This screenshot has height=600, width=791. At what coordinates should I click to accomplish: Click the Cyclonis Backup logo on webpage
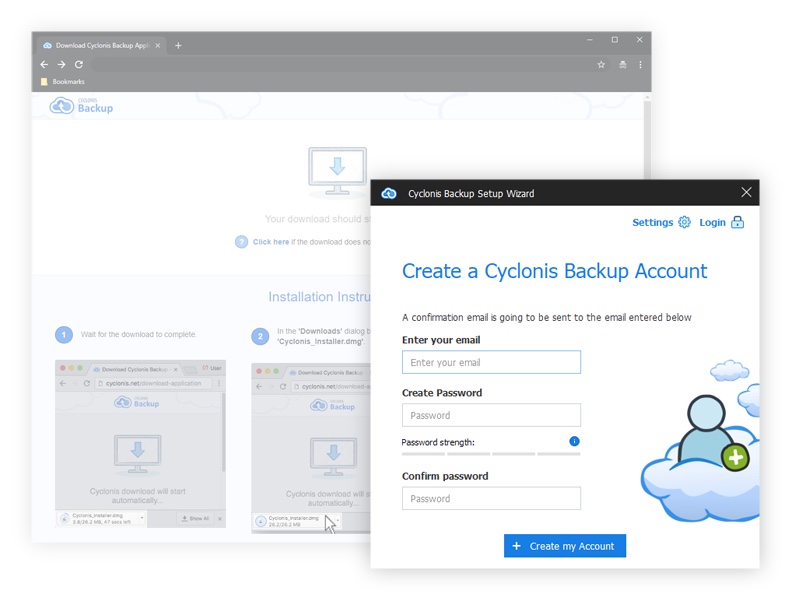point(82,106)
